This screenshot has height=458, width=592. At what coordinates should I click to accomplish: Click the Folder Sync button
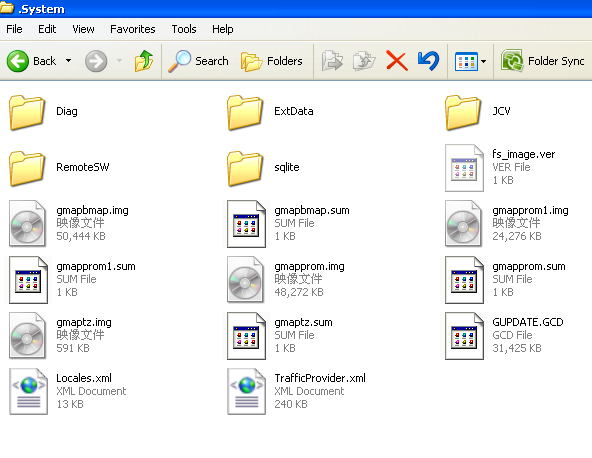click(x=543, y=61)
